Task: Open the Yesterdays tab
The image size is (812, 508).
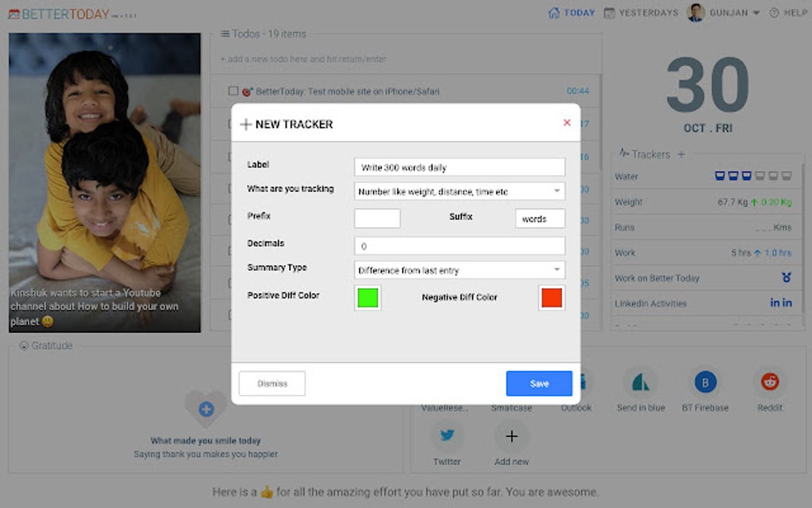Action: point(641,13)
